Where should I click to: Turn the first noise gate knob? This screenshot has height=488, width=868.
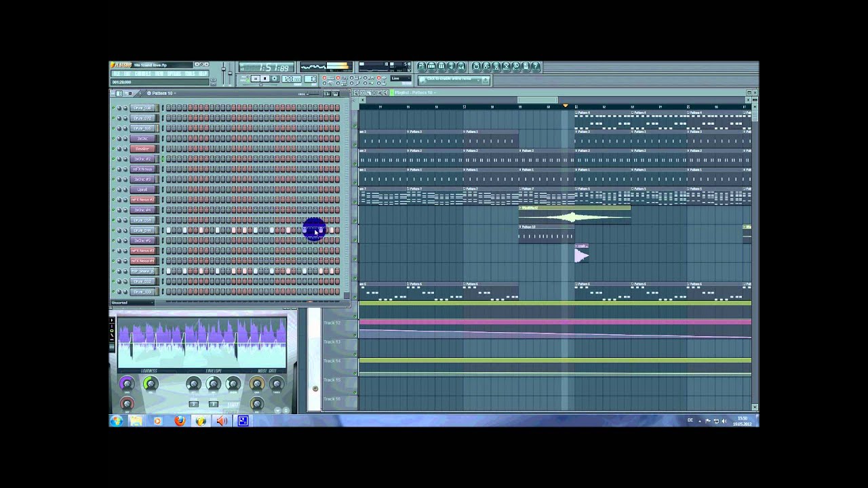[257, 384]
